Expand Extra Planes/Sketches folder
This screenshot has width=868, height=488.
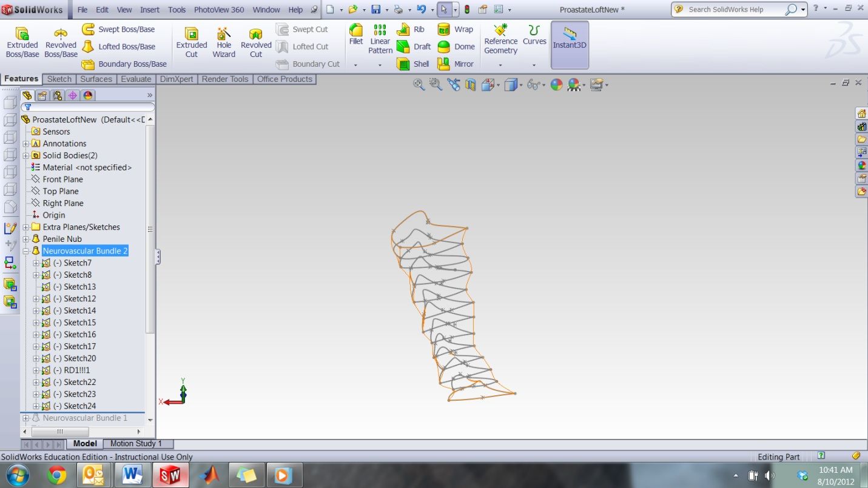click(26, 227)
